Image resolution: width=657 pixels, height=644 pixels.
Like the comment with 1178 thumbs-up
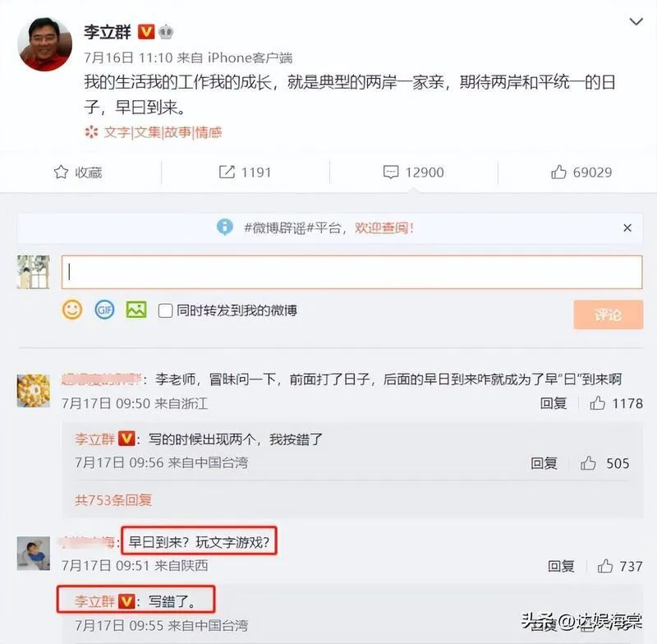pyautogui.click(x=597, y=403)
